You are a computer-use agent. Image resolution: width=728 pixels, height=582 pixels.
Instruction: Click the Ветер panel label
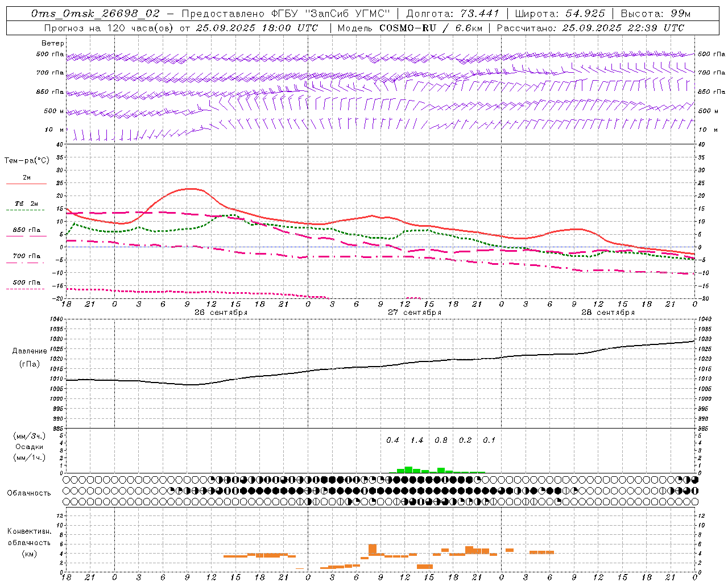53,43
